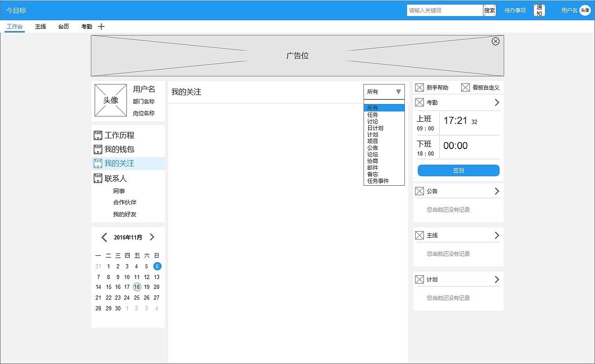Image resolution: width=595 pixels, height=364 pixels.
Task: Expand the 主线 panel arrow
Action: click(497, 235)
